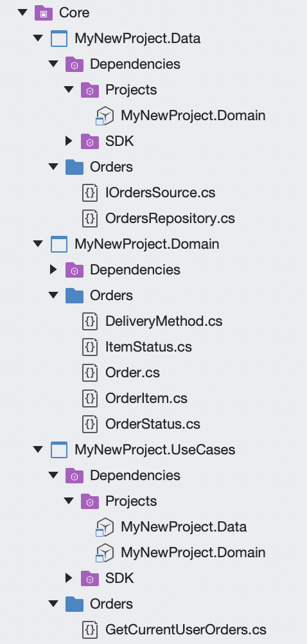
Task: Collapse the MyNewProject.UseCases project node
Action: point(38,450)
